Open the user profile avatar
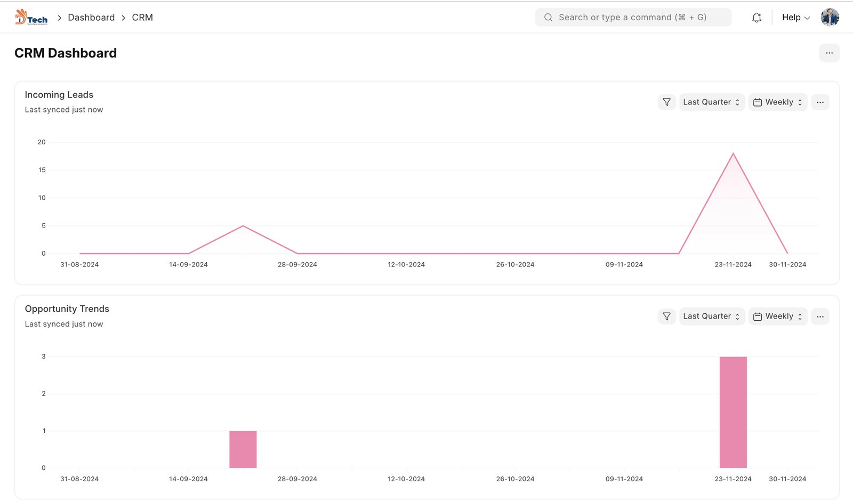This screenshot has height=504, width=853. tap(830, 18)
